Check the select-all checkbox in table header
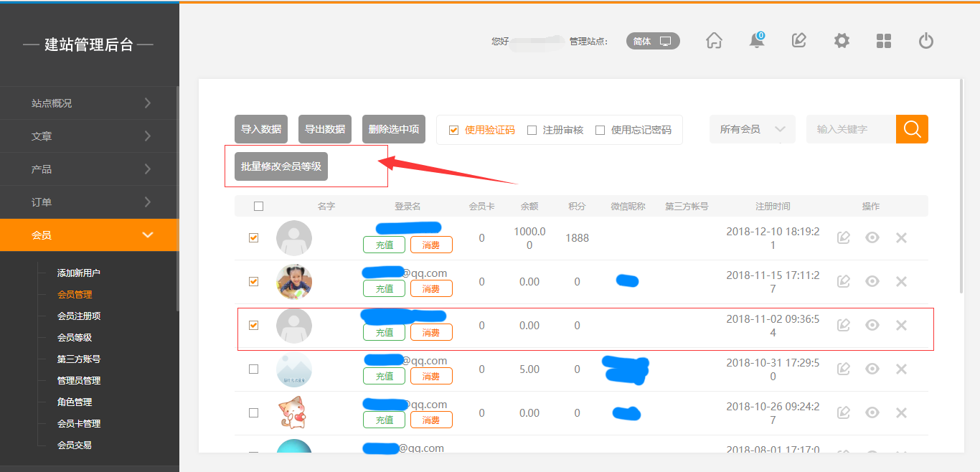980x472 pixels. coord(258,206)
